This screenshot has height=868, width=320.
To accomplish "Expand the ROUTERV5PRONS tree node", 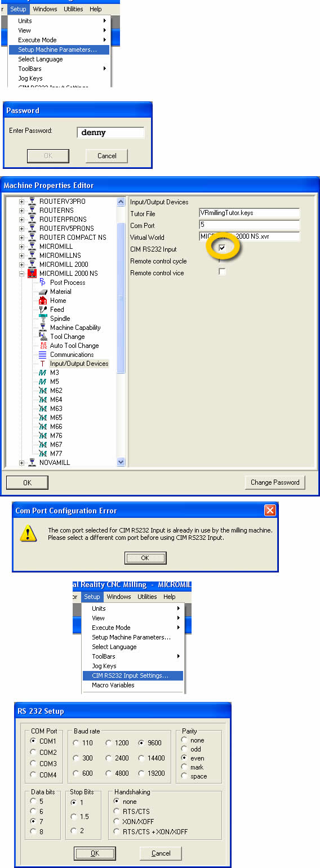I will pos(22,229).
